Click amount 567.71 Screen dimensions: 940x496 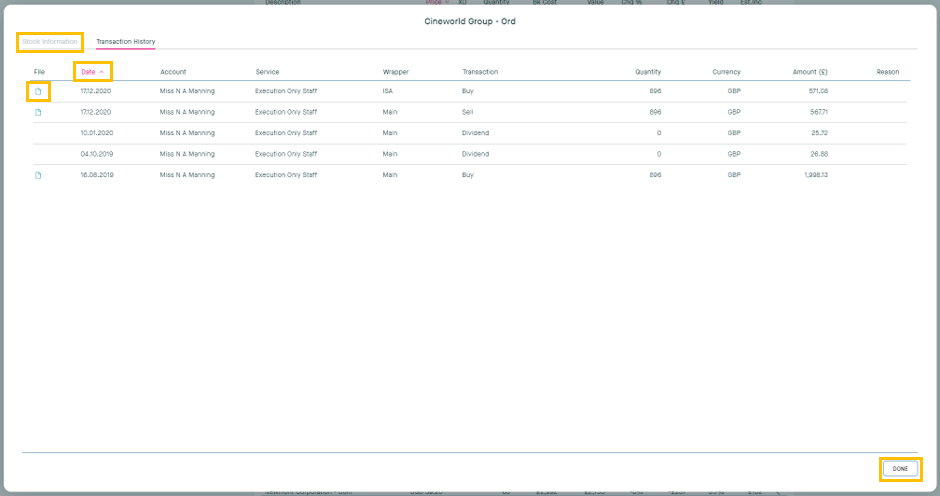[818, 112]
